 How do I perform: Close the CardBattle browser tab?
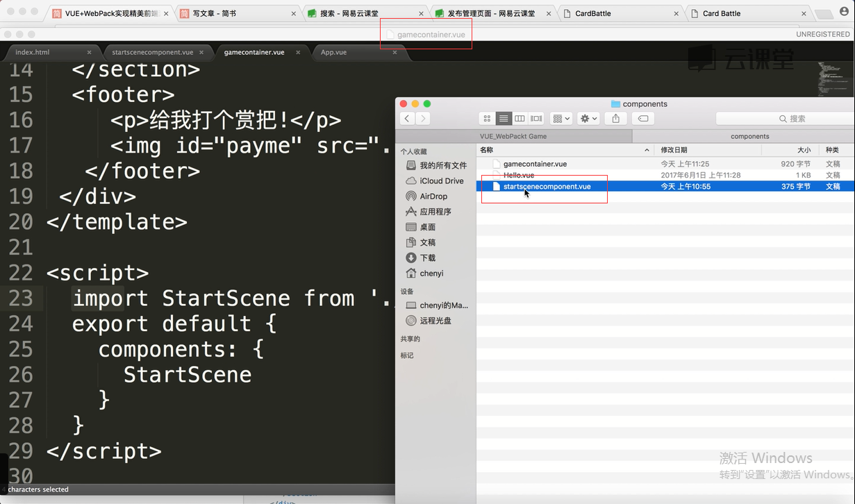click(x=676, y=13)
